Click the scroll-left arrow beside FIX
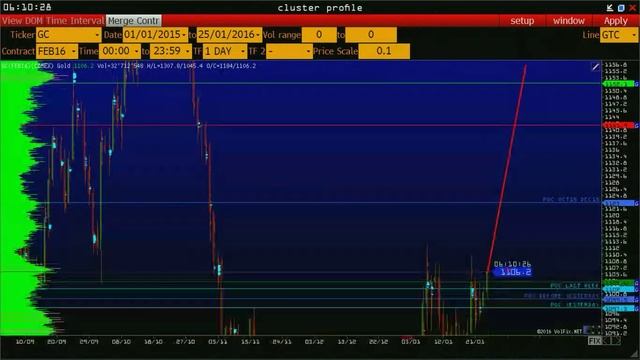Image resolution: width=640 pixels, height=360 pixels. 607,340
